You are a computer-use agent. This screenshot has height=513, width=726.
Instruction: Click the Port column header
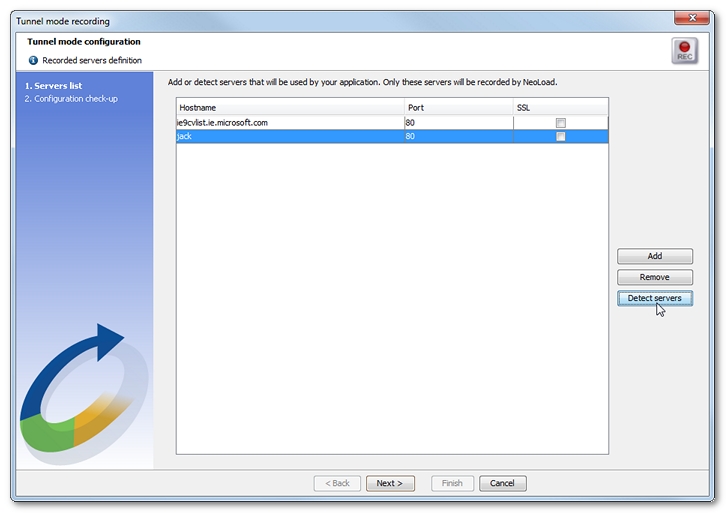click(458, 107)
